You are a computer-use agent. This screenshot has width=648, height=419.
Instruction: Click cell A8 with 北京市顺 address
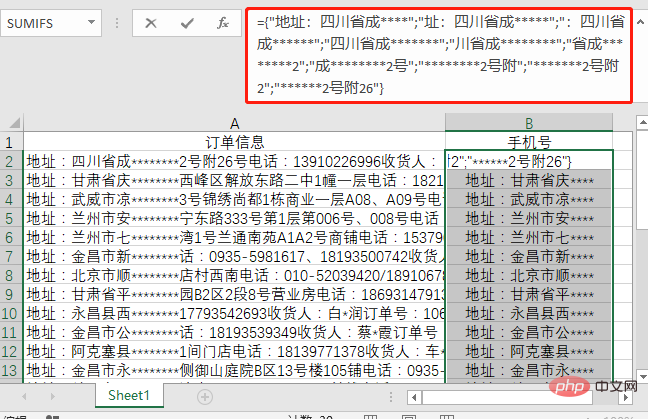point(234,275)
